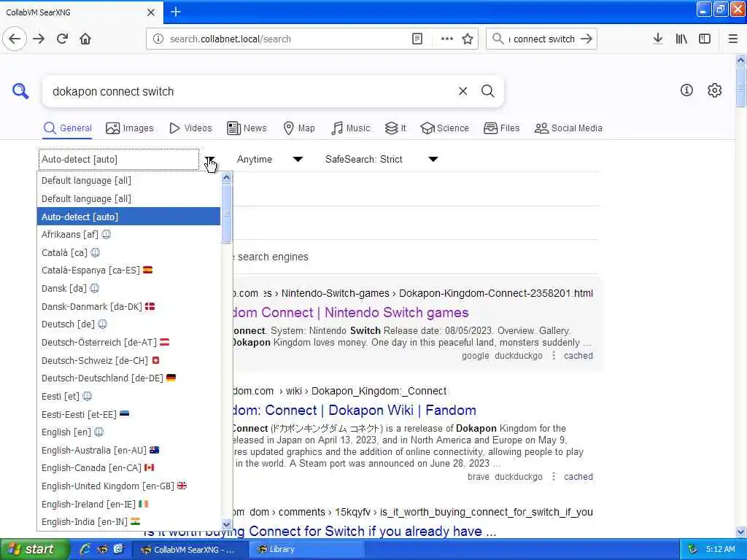The image size is (747, 560).
Task: Open the page actions three-dot menu
Action: (447, 39)
